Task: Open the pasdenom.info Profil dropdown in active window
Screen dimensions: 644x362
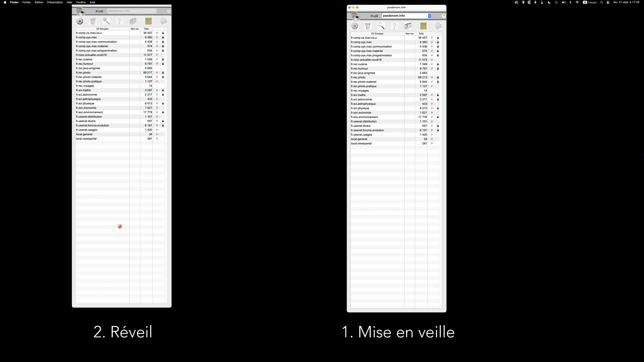Action: (407, 16)
